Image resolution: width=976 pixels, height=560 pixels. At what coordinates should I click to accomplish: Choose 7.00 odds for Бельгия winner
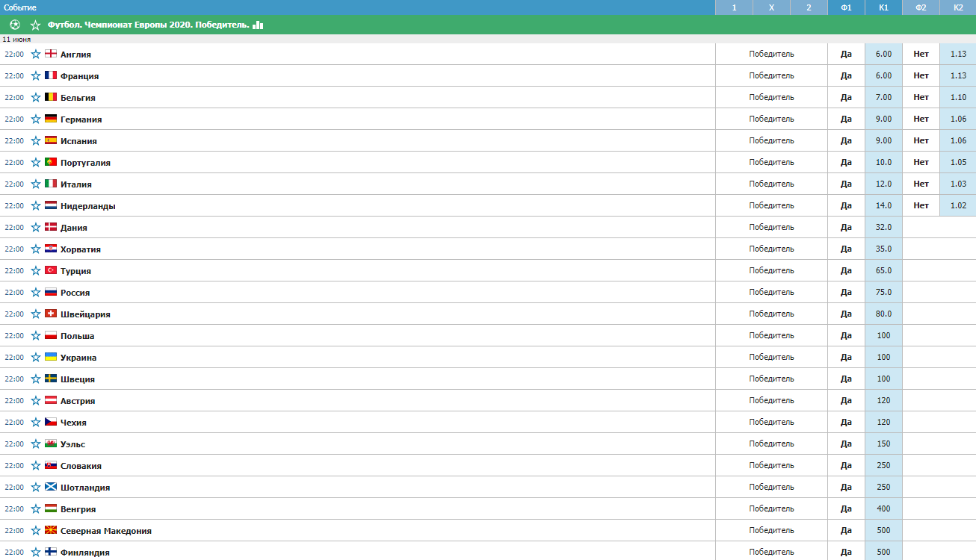pyautogui.click(x=883, y=98)
